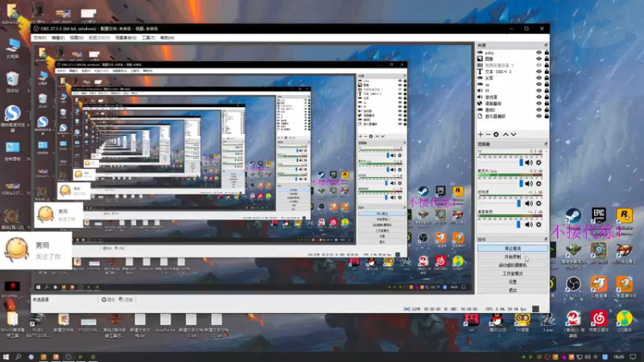Screen dimensions: 644x362
Task: Click the 属性 properties button below preview
Action: tap(108, 299)
